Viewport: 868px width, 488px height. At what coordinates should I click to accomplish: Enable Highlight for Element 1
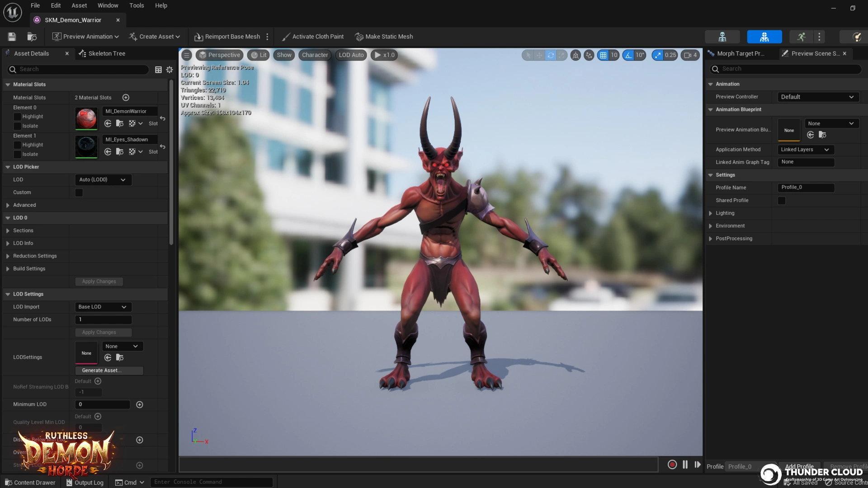pos(17,145)
